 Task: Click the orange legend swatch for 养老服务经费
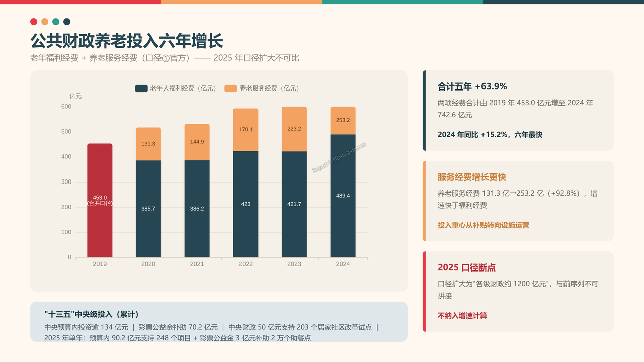tap(231, 88)
